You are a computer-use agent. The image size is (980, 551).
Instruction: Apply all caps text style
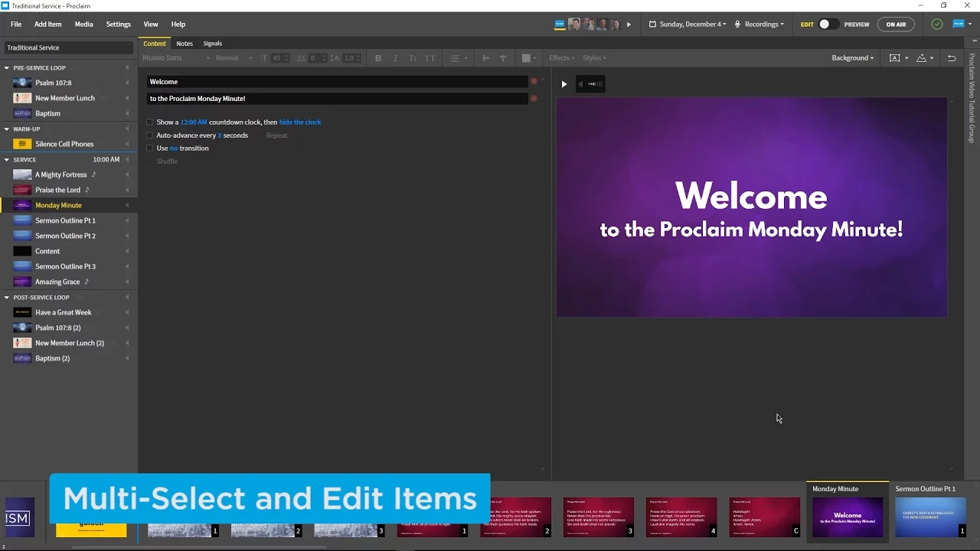(x=430, y=58)
